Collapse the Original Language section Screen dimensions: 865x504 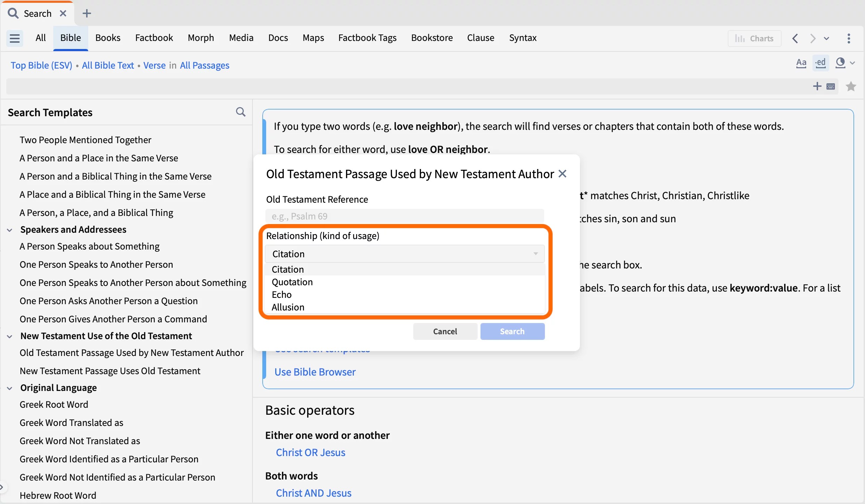pyautogui.click(x=10, y=388)
